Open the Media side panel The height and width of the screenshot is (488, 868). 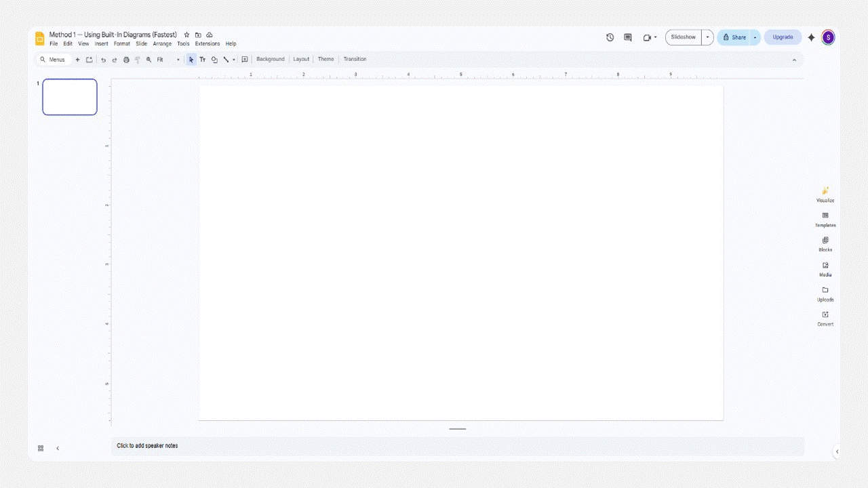[825, 269]
